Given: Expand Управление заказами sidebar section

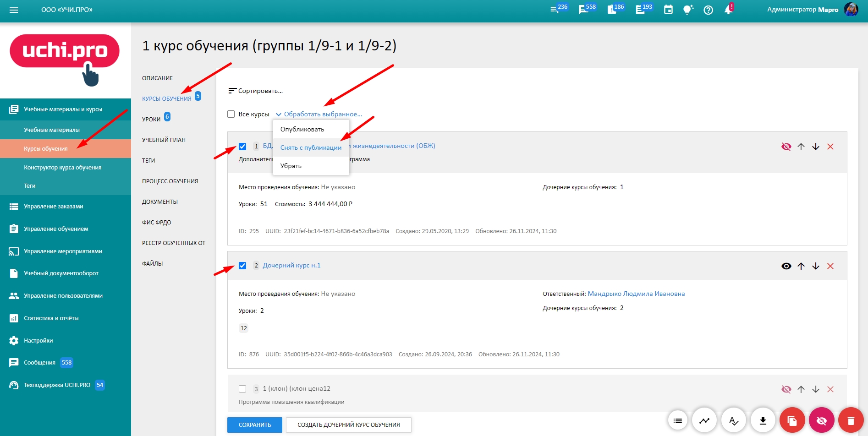Looking at the screenshot, I should coord(66,207).
